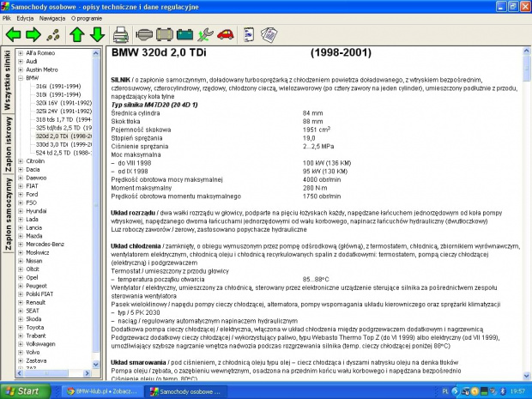Click the Układ chłodzenia heading

coord(136,246)
